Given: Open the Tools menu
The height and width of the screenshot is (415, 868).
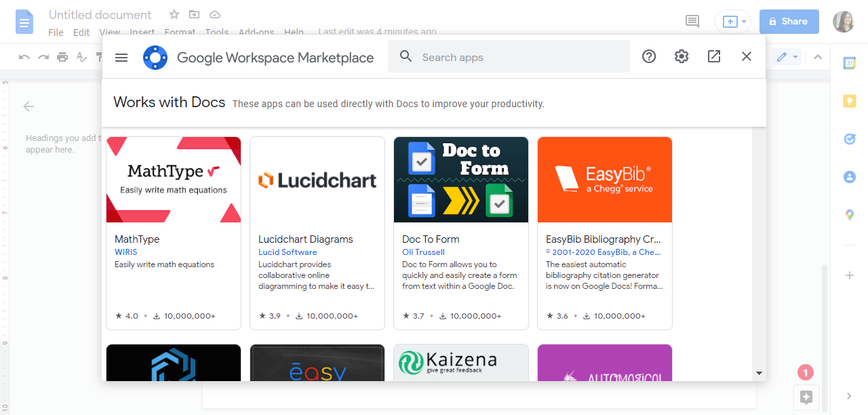Looking at the screenshot, I should tap(217, 32).
